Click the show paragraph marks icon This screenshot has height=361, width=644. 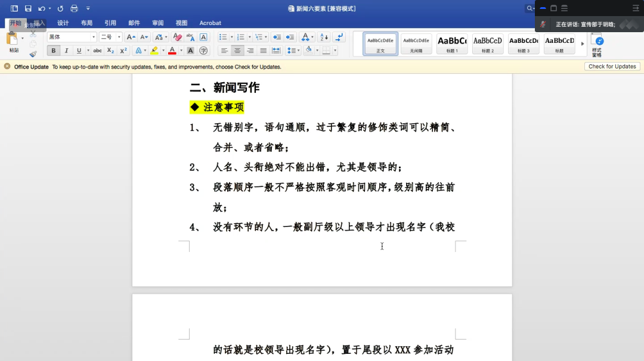coord(339,37)
